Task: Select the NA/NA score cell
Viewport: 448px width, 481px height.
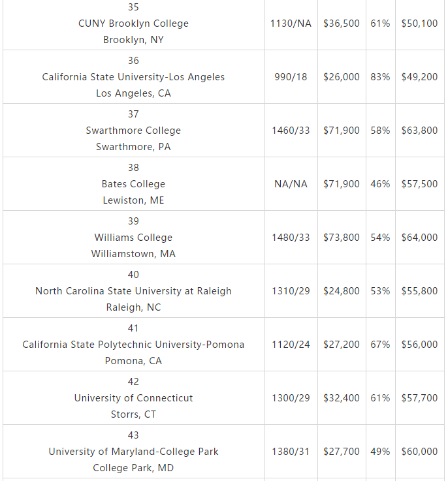Action: [291, 184]
